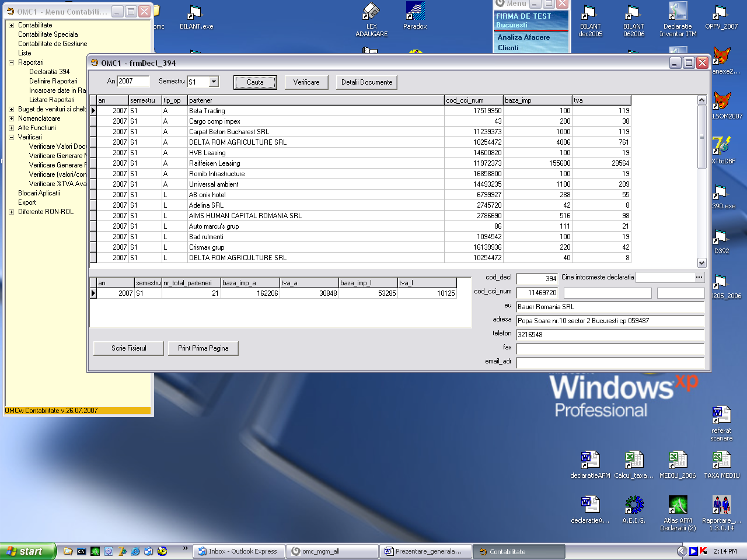Select the Raiffeisen Leasing row cell
This screenshot has height=560, width=747.
tap(315, 163)
